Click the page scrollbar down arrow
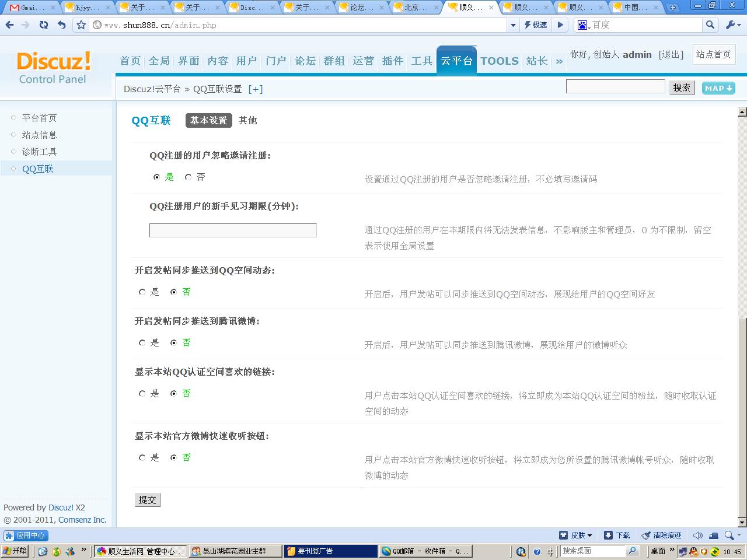 click(742, 522)
